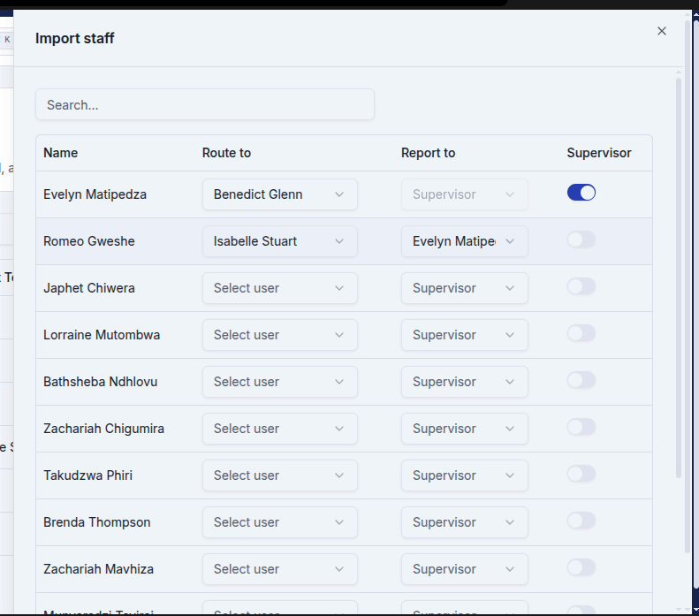
Task: Click the dialog's inner vertical scrollbar
Action: (679, 278)
